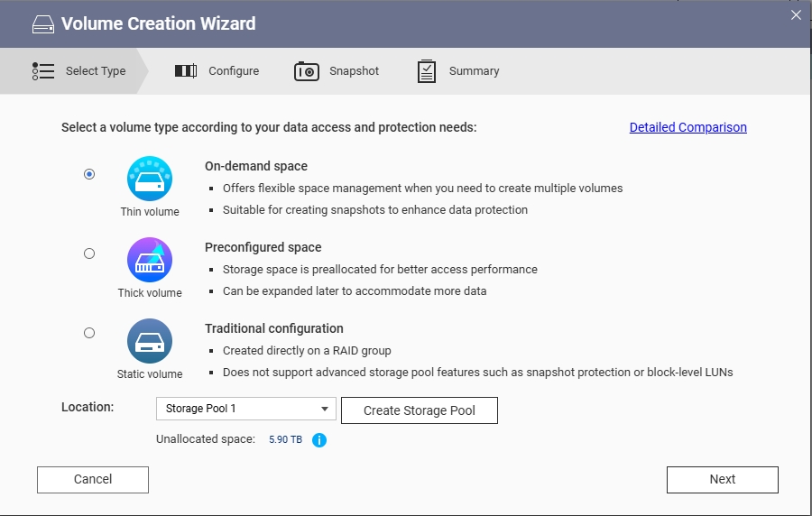This screenshot has width=812, height=516.
Task: Select the Static volume radio button
Action: click(x=89, y=333)
